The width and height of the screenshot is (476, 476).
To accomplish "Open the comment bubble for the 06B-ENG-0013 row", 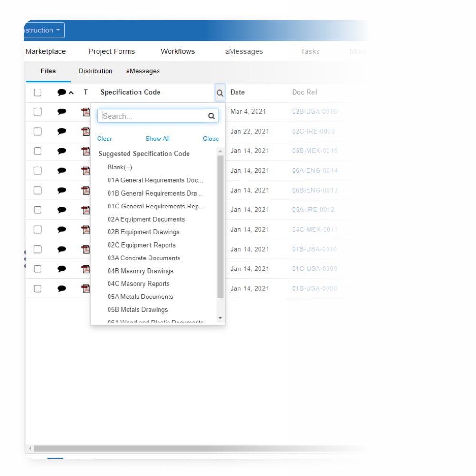I will point(61,190).
